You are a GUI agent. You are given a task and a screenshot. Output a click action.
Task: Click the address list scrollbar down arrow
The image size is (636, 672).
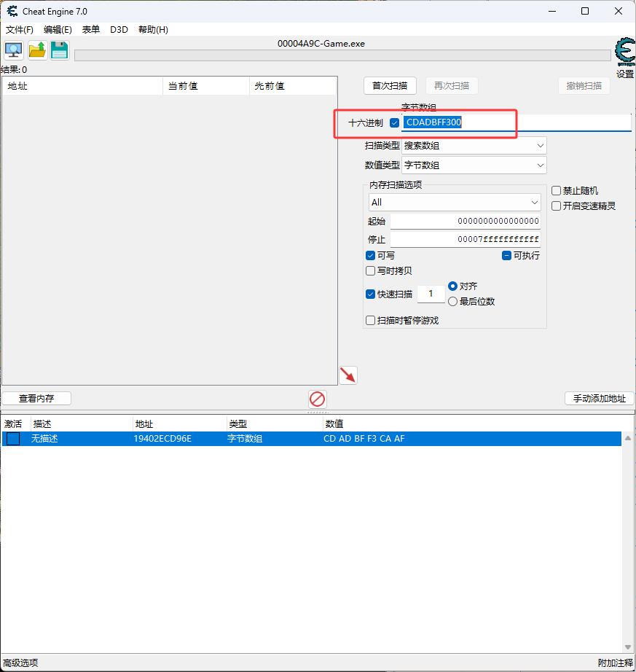click(x=628, y=647)
